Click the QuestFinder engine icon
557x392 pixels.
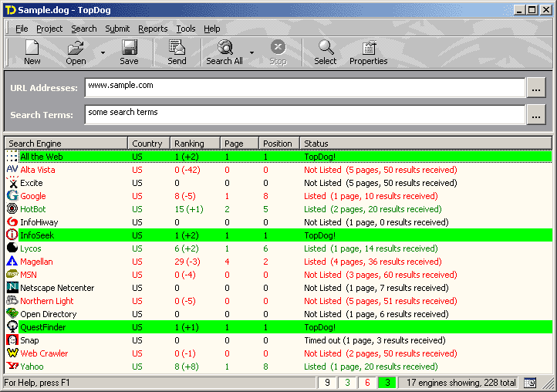(12, 326)
